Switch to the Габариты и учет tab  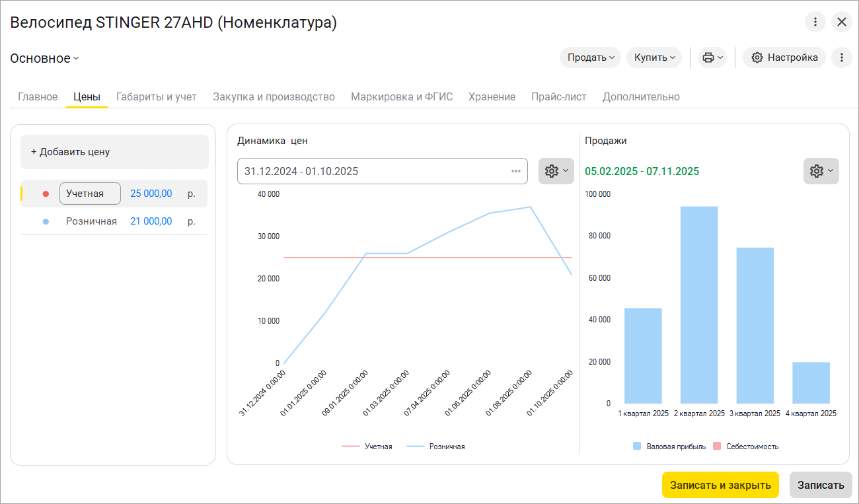[x=157, y=96]
